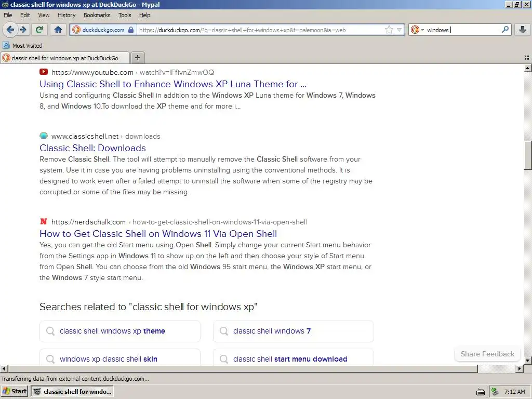Click the horizontal scrollbar left arrow
This screenshot has width=532, height=399.
click(4, 368)
